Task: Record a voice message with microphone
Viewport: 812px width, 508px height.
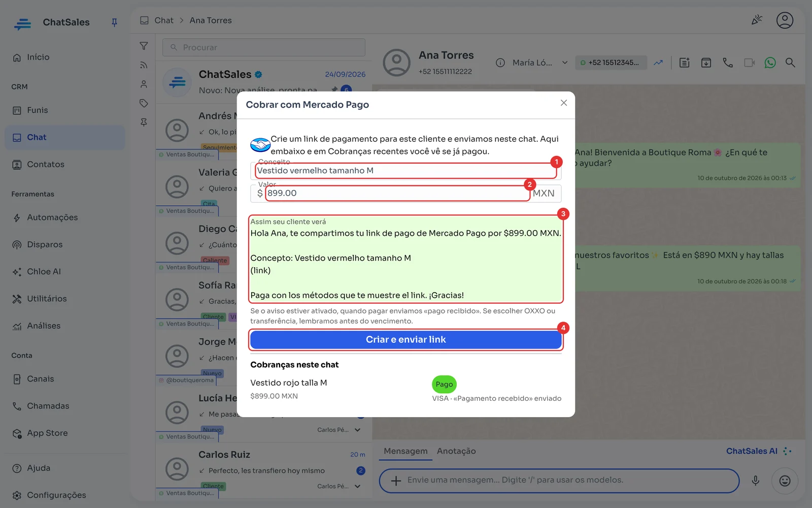Action: [x=756, y=481]
